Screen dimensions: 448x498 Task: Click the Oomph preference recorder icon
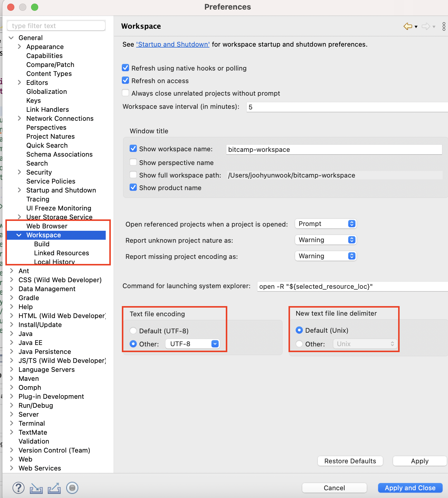tap(72, 488)
